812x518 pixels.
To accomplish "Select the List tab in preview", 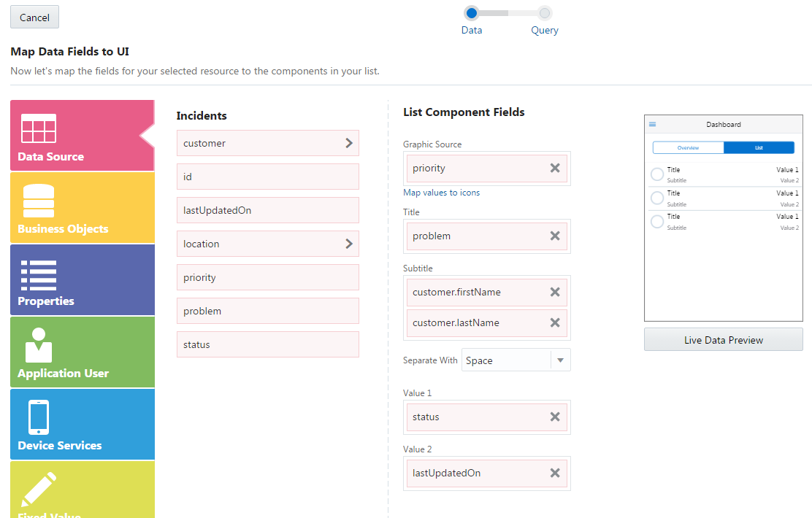I will point(759,147).
